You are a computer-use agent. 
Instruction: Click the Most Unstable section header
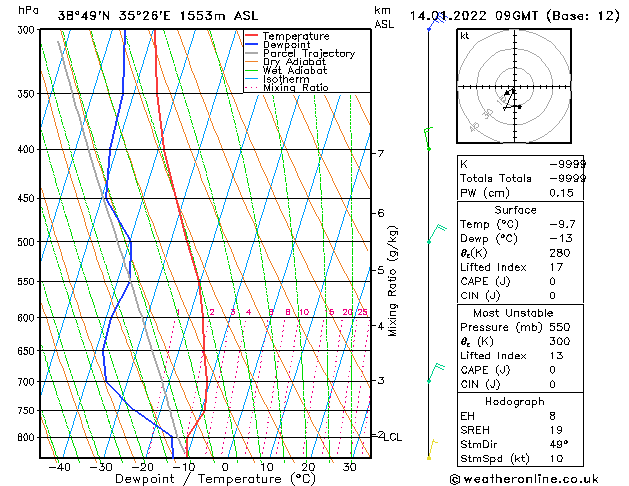513,313
